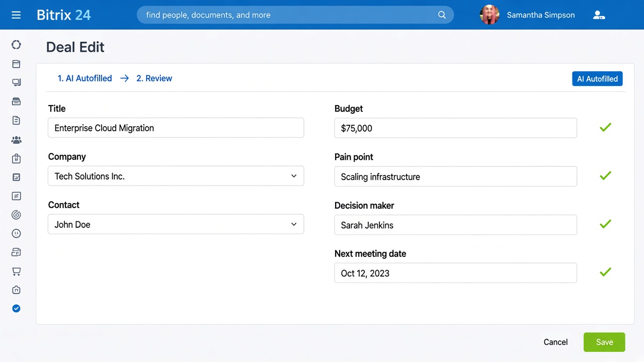Click the green checkmark beside Pain point
Screen dimensions: 644x362
[605, 176]
